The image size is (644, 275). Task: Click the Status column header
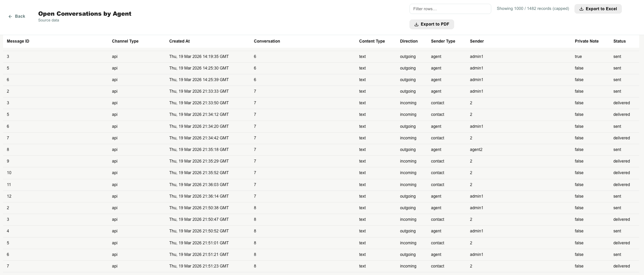tap(619, 41)
